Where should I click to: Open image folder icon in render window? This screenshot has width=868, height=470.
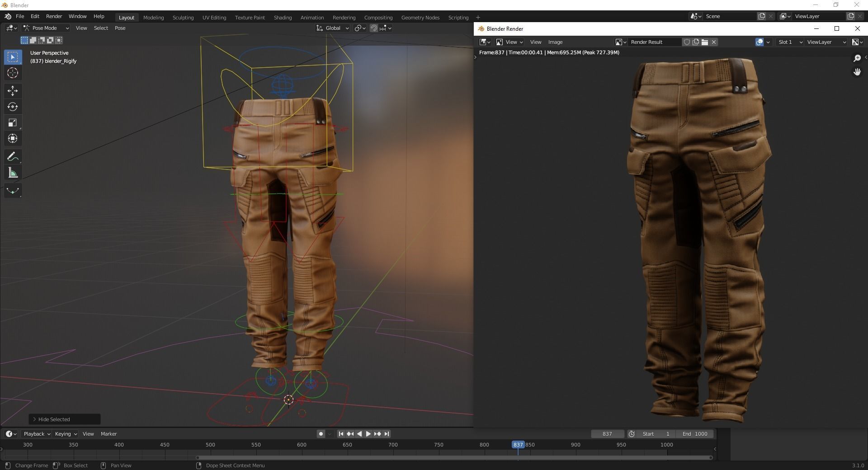point(705,42)
